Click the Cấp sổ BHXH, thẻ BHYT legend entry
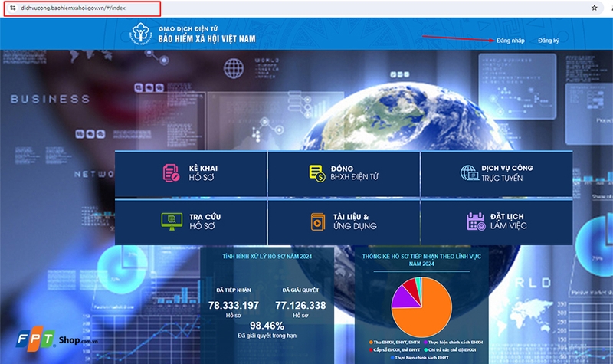Viewport: 613px width, 364px height. [394, 350]
